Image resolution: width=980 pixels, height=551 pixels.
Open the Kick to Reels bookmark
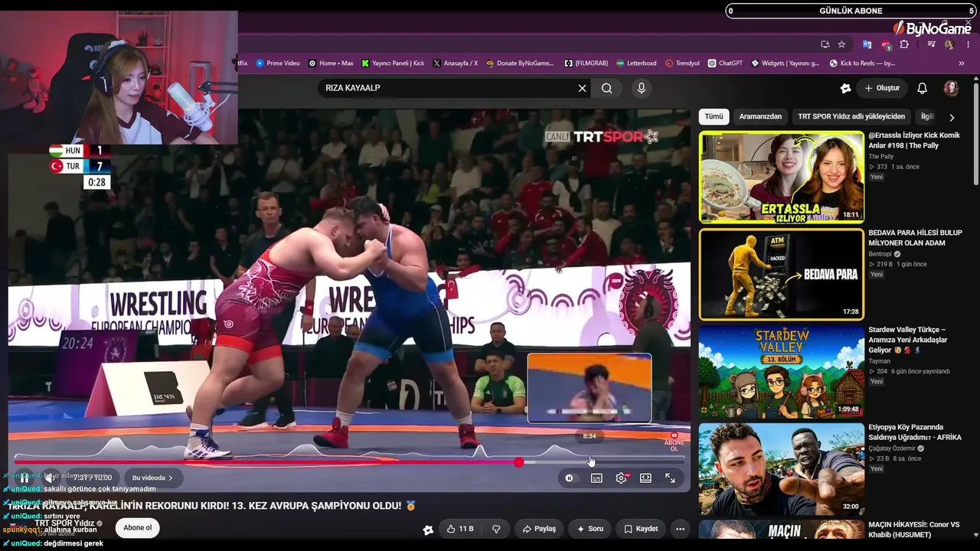point(862,64)
